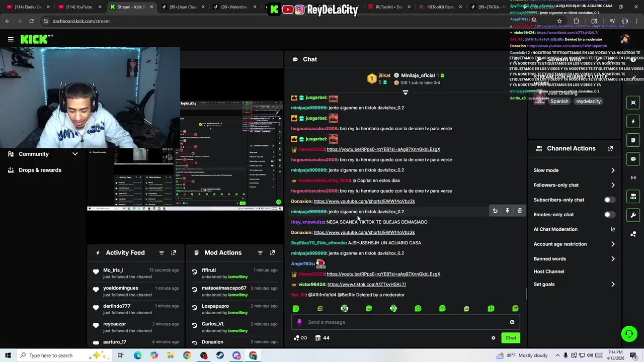Enable Emotes-only chat
This screenshot has width=644, height=362.
609,215
